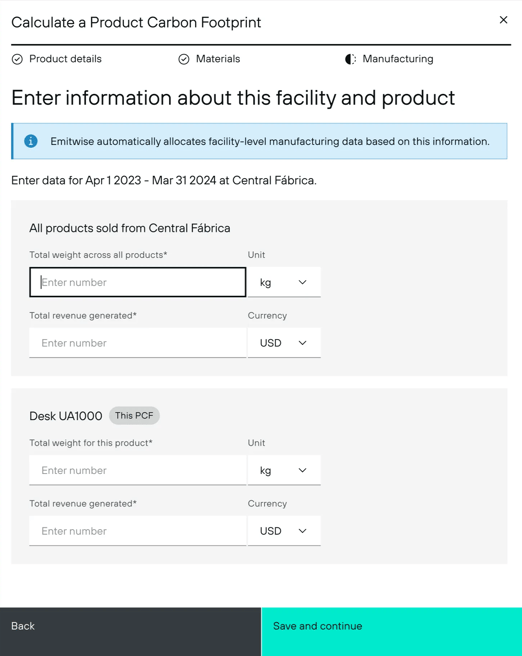
Task: Click the blue info icon in banner
Action: click(x=31, y=141)
